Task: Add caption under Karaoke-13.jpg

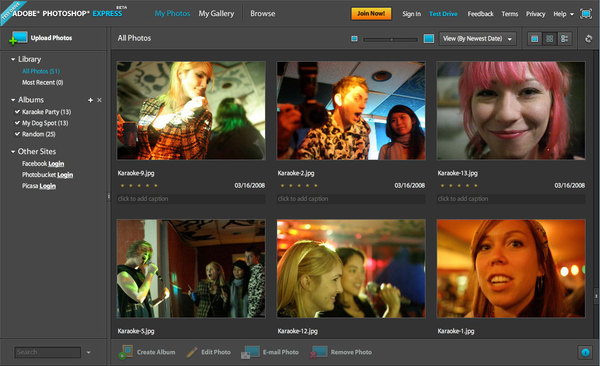Action: click(x=511, y=199)
